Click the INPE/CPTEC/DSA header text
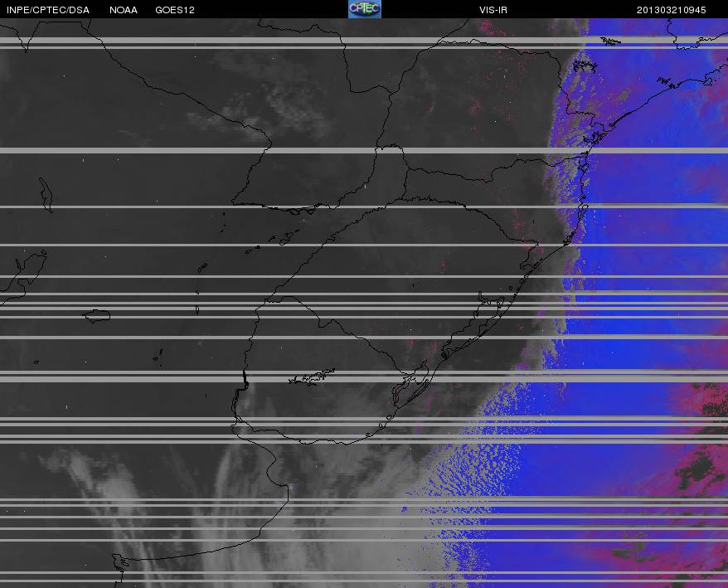The height and width of the screenshot is (588, 728). [x=48, y=10]
